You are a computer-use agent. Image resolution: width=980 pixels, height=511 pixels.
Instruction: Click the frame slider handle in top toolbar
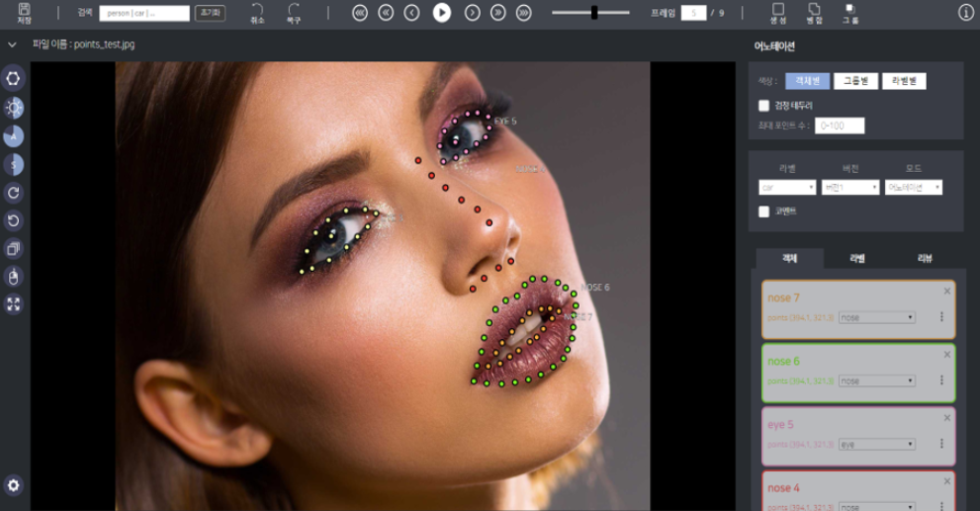click(594, 13)
